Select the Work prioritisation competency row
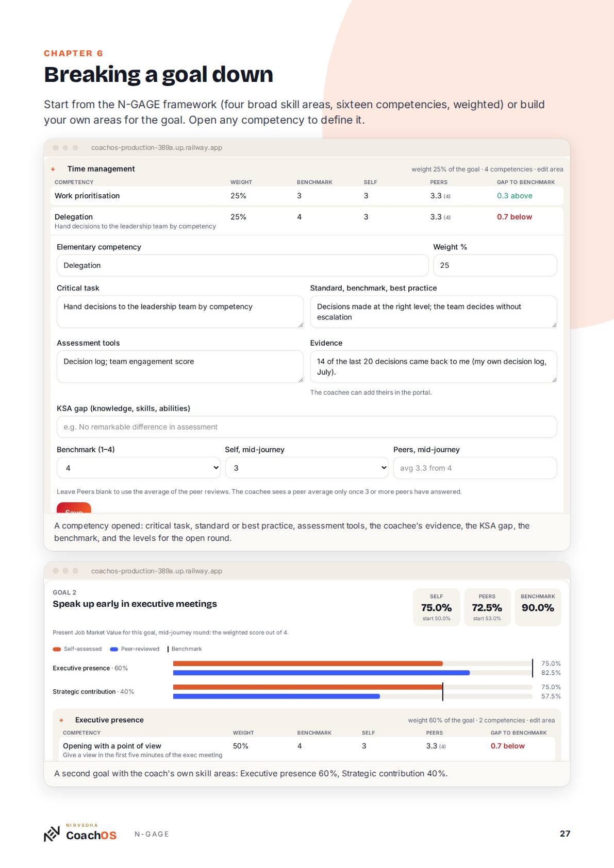This screenshot has width=614, height=868. point(307,196)
